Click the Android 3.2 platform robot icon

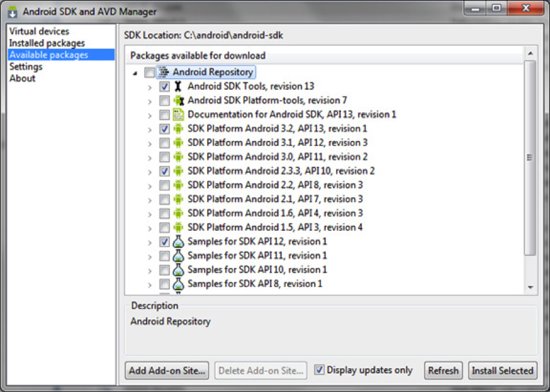tap(178, 129)
